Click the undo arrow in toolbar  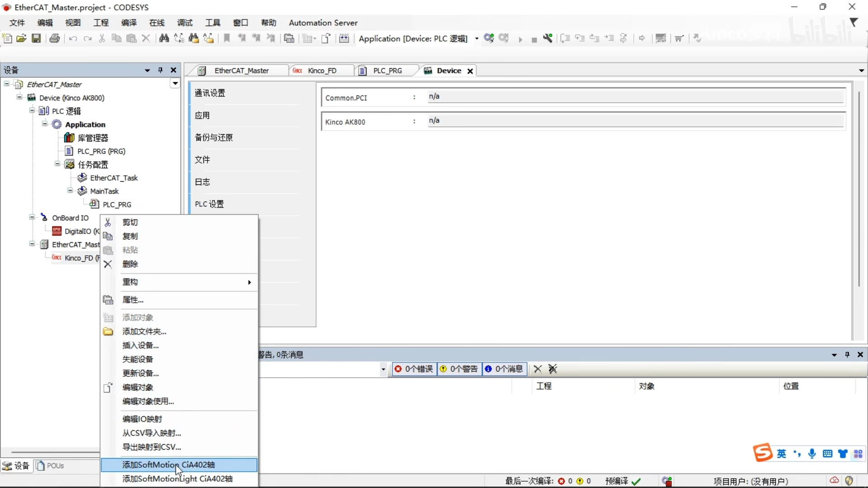73,39
